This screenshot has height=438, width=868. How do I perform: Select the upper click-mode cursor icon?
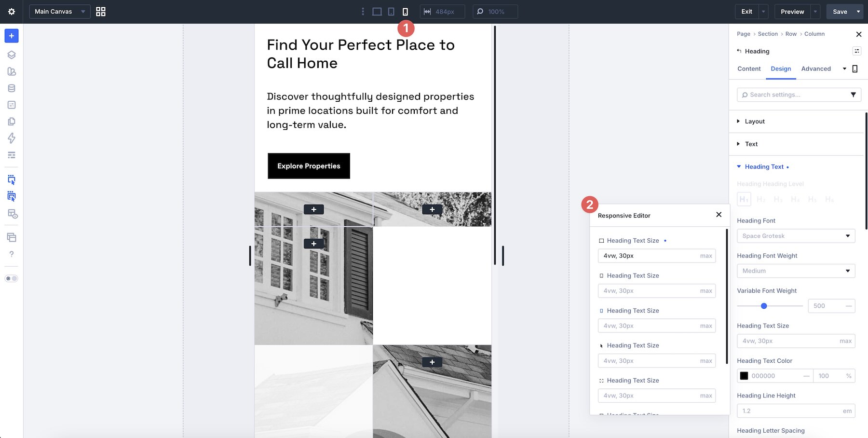click(x=12, y=180)
